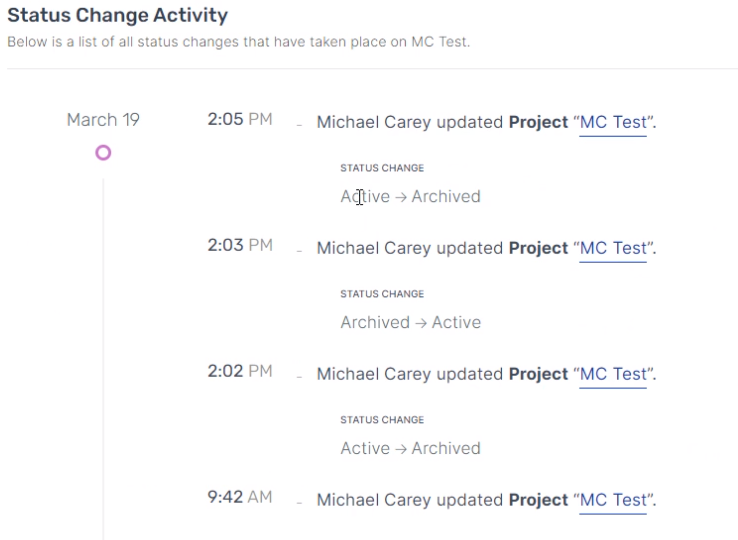Select the 9:42 AM timestamp
This screenshot has height=540, width=738.
pos(239,497)
